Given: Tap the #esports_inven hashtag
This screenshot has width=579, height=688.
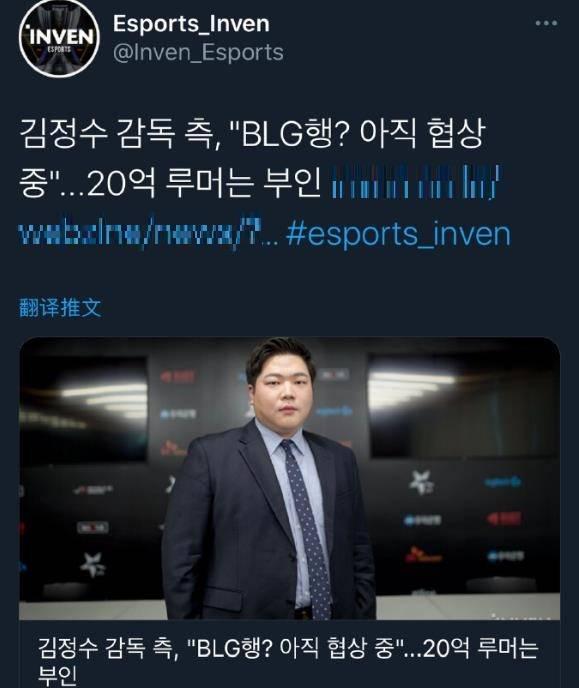Looking at the screenshot, I should (398, 234).
